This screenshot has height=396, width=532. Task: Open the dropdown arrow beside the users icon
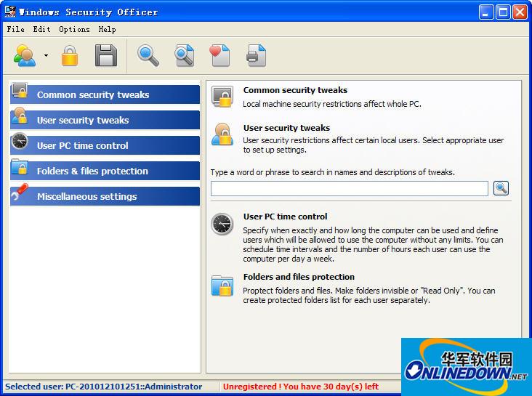coord(46,56)
